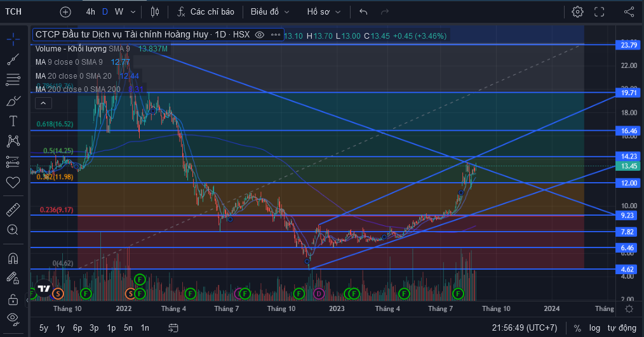The width and height of the screenshot is (644, 337).
Task: Set the date range to 5y
Action: pos(44,328)
